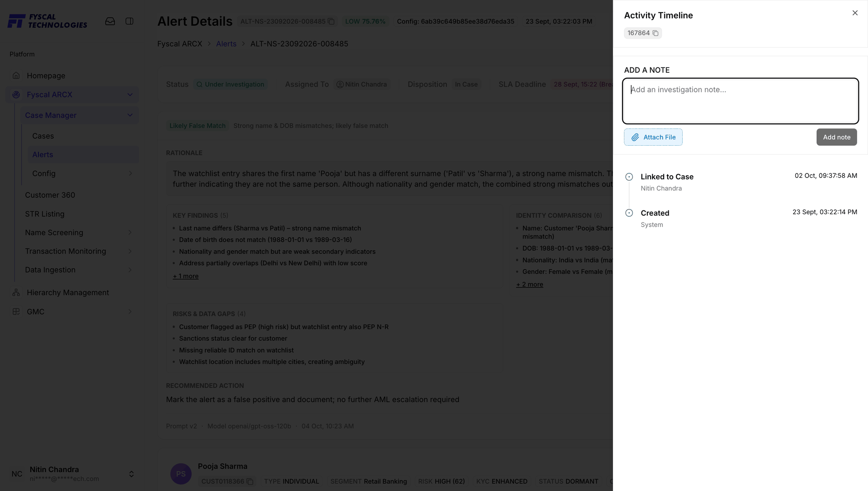Expand the GMC chevron

tap(130, 312)
